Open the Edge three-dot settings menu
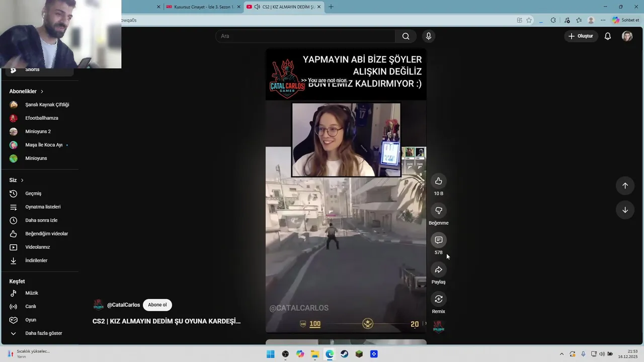 [x=603, y=20]
